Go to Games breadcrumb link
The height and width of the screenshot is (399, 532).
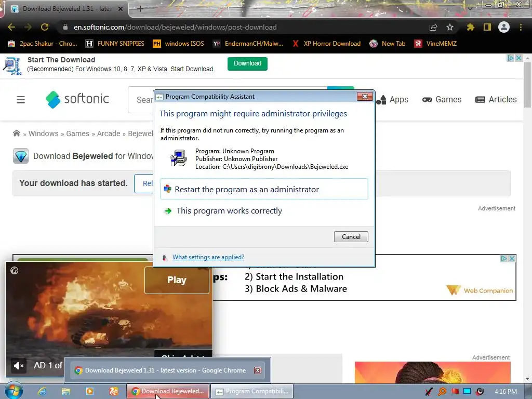[78, 134]
